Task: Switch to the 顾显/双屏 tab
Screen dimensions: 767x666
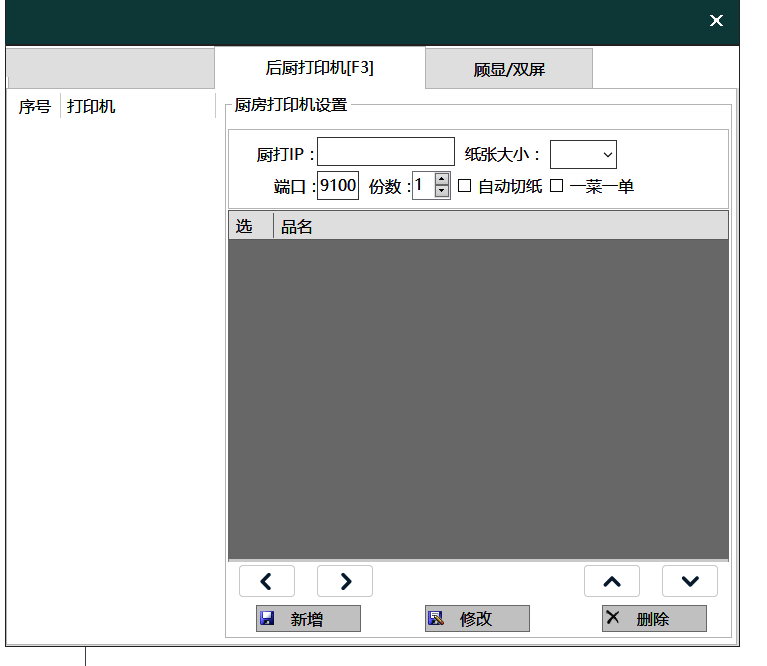Action: 509,70
